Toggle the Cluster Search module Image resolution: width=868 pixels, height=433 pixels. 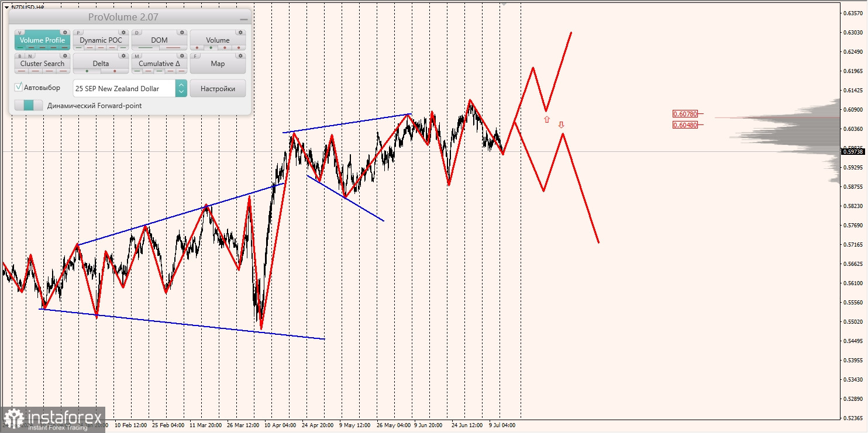[42, 63]
